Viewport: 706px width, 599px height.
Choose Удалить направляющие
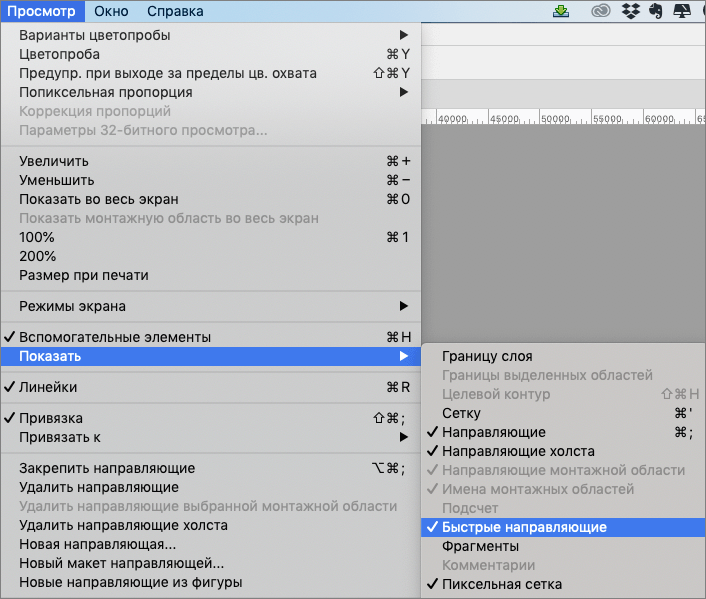211,487
